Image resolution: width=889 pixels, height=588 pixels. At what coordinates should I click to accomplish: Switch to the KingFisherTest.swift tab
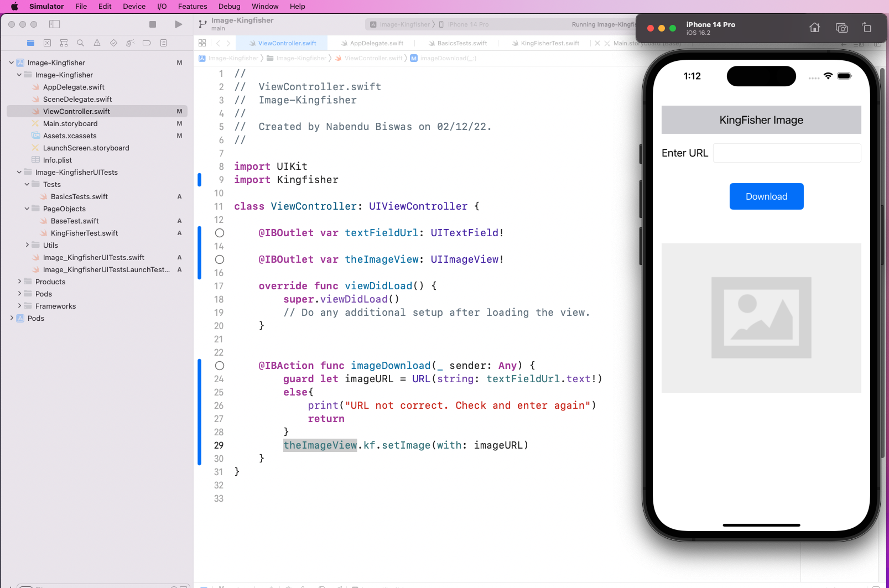click(x=545, y=43)
